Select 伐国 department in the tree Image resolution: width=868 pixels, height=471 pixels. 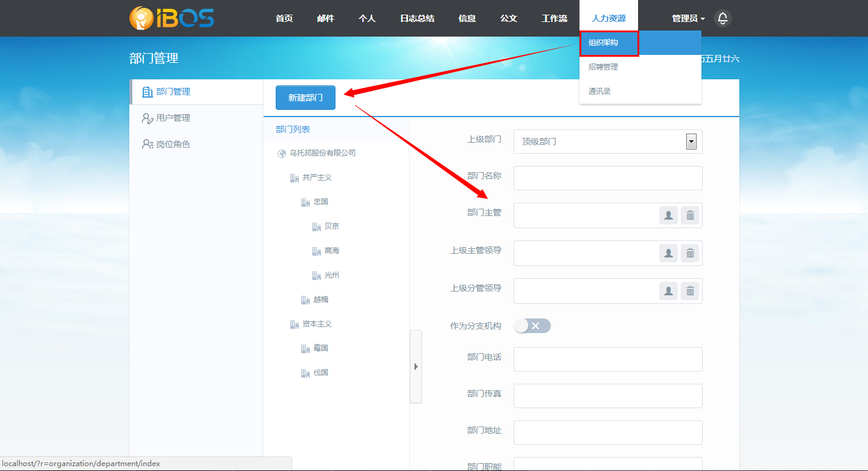pos(321,373)
